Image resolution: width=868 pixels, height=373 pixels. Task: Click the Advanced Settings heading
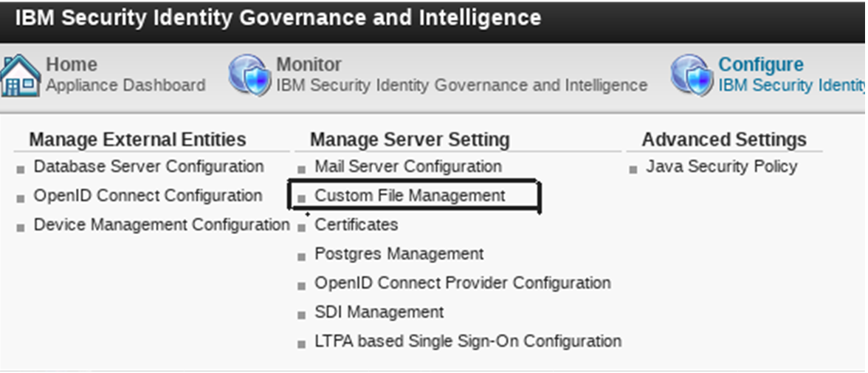pos(724,139)
